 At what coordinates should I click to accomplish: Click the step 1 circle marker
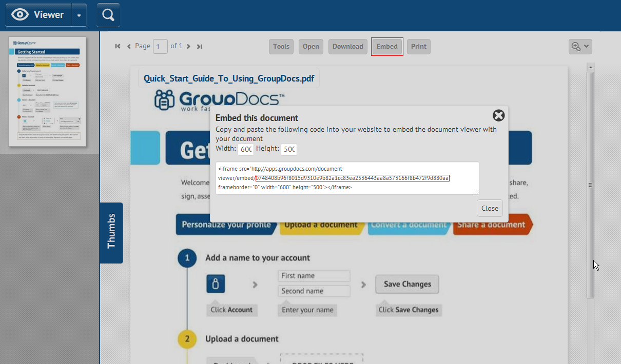187,258
